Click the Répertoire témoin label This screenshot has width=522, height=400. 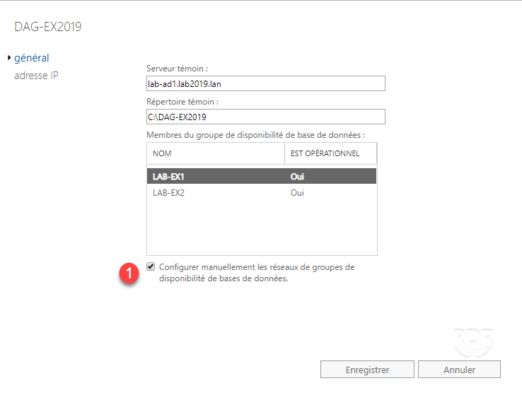pos(182,102)
